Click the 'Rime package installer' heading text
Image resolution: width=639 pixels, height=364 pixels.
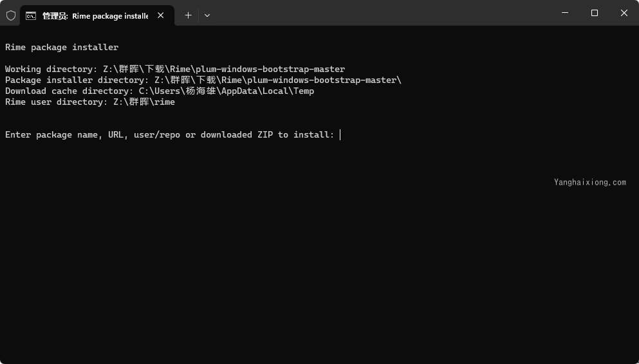tap(62, 47)
